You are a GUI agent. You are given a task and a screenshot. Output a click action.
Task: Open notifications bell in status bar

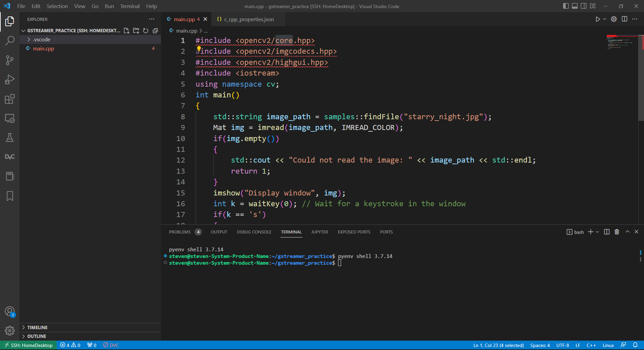tap(635, 345)
